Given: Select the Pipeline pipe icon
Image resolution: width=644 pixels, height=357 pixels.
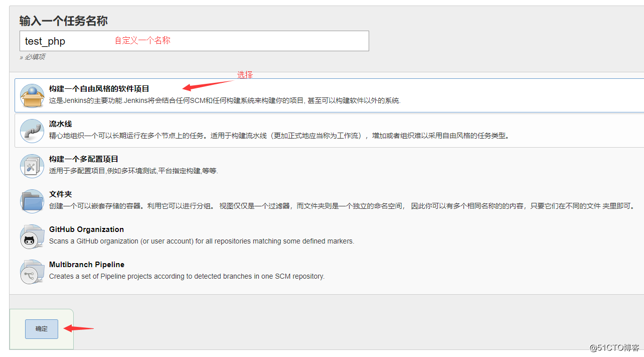Looking at the screenshot, I should (32, 131).
